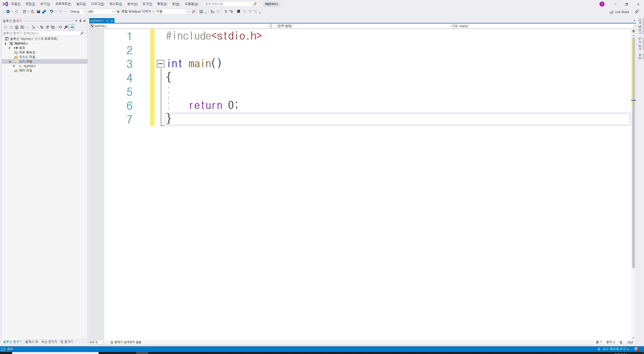
Task: Click Collapse All icon in Solution Explorer
Action: [x=47, y=27]
